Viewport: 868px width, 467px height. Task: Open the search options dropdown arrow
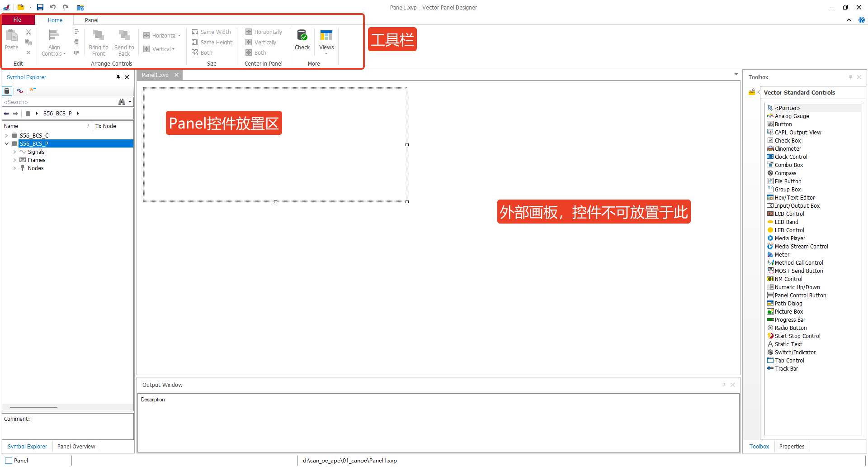coord(130,102)
